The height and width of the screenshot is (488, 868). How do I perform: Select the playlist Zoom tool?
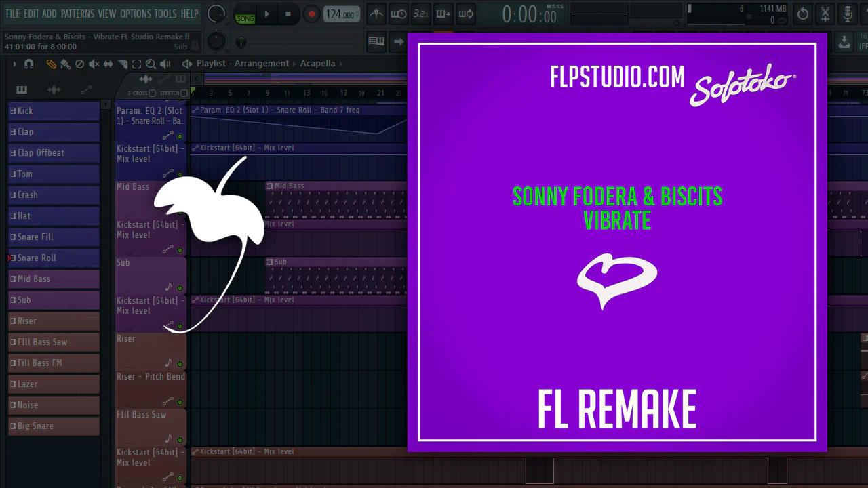(151, 64)
